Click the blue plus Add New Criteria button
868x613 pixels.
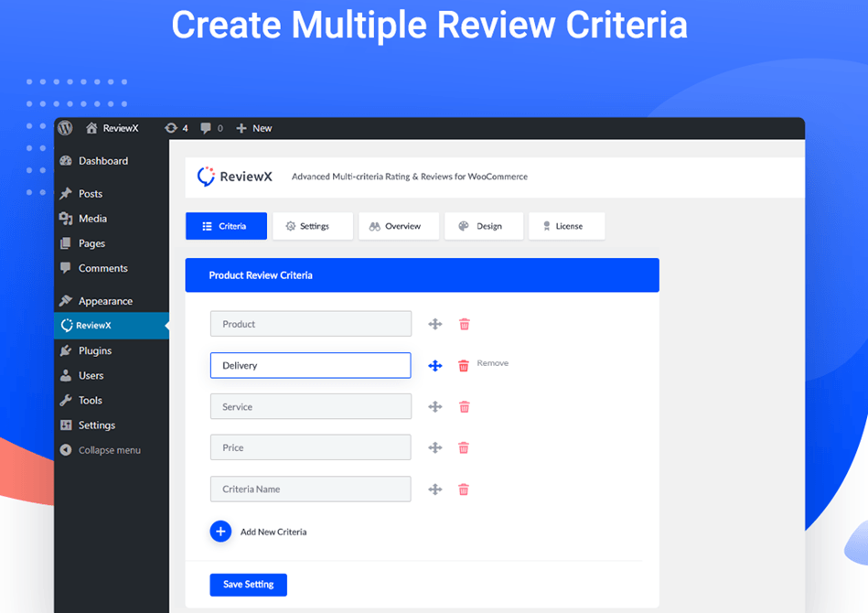(x=220, y=532)
